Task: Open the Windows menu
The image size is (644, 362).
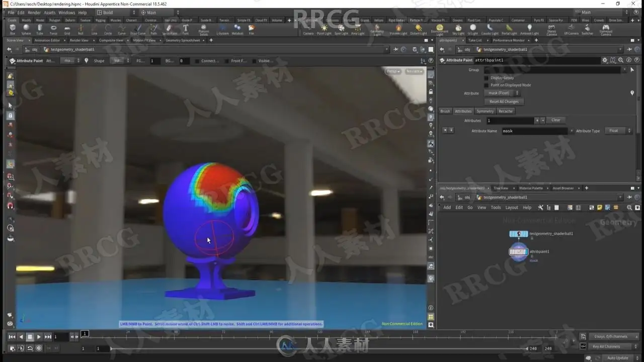Action: 66,13
